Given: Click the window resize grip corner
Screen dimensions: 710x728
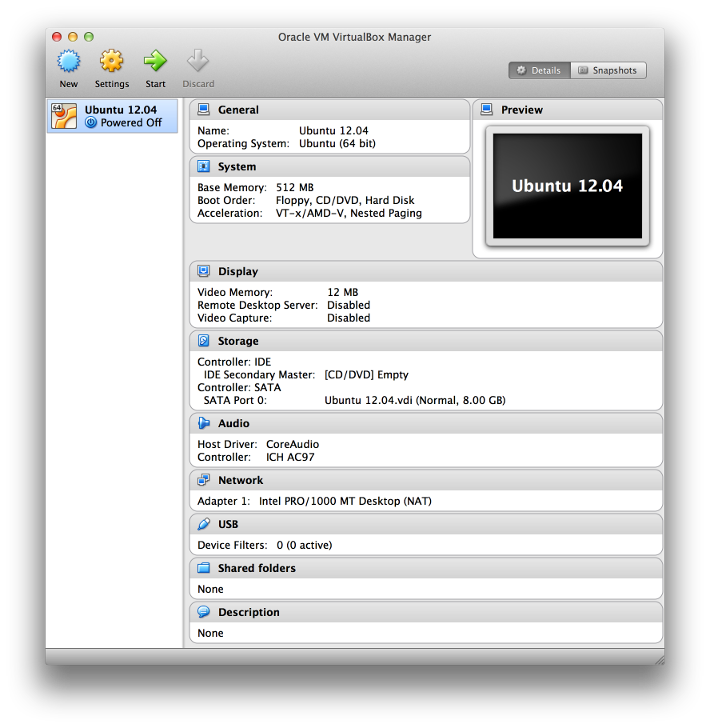Looking at the screenshot, I should pyautogui.click(x=659, y=660).
